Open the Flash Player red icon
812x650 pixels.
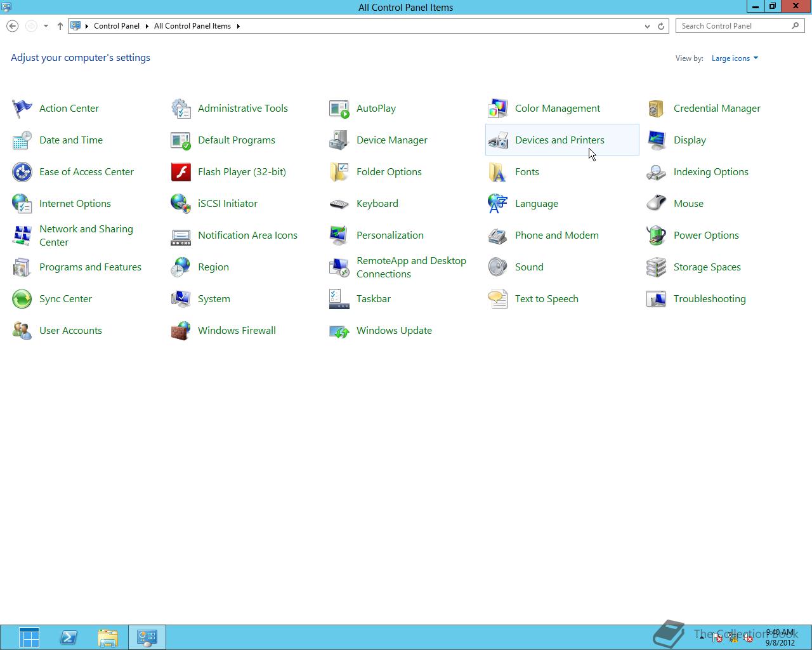point(181,172)
